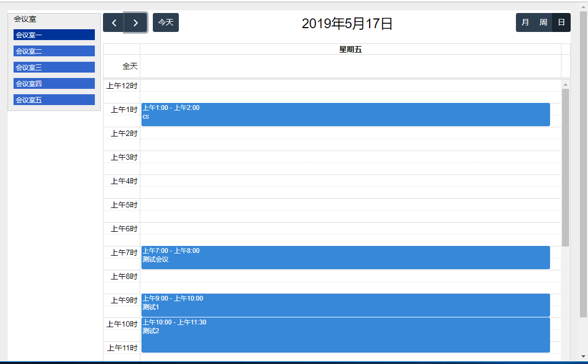Open the event named cs
The width and height of the screenshot is (588, 364).
point(345,114)
